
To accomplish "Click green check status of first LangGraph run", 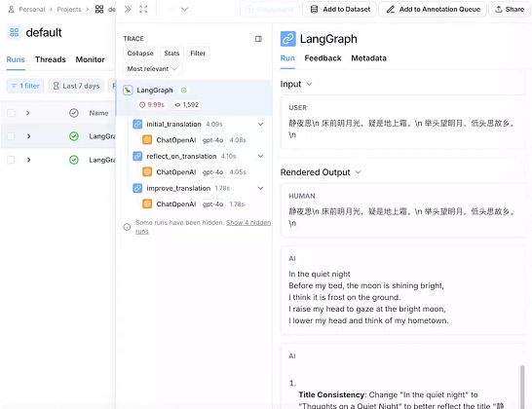I will [x=74, y=136].
